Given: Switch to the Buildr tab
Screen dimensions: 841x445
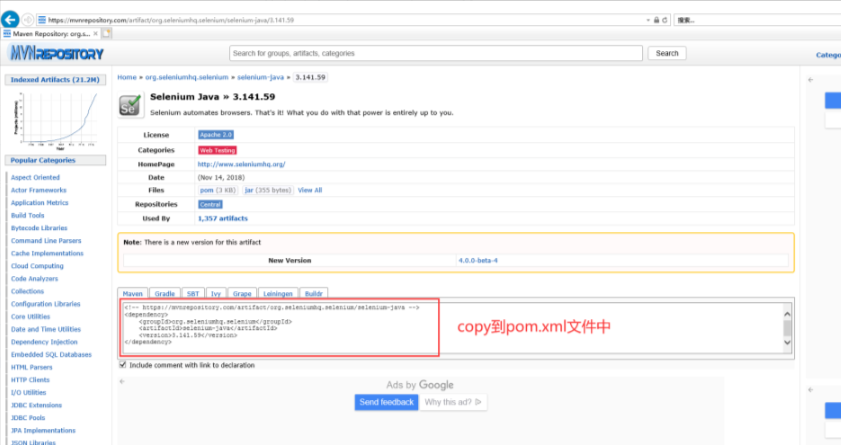Looking at the screenshot, I should (x=314, y=293).
